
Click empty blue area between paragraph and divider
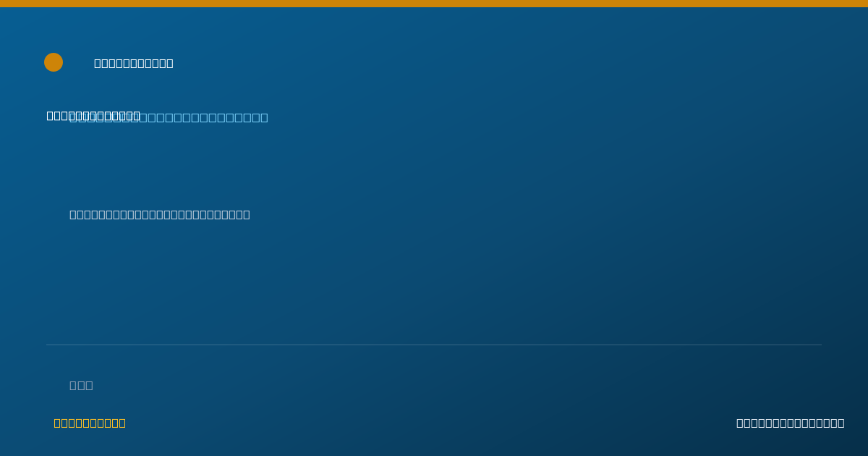[434, 282]
